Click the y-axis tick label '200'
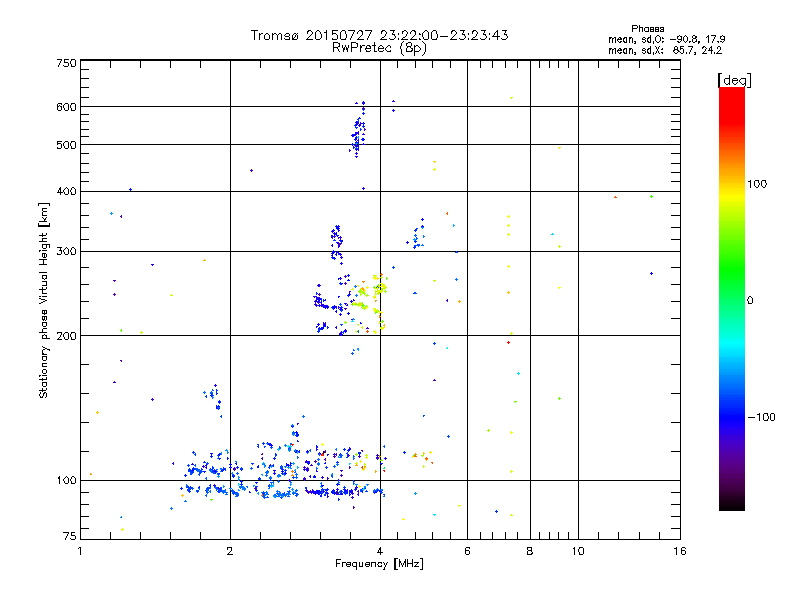Screen dimensions: 800x600 pyautogui.click(x=66, y=336)
